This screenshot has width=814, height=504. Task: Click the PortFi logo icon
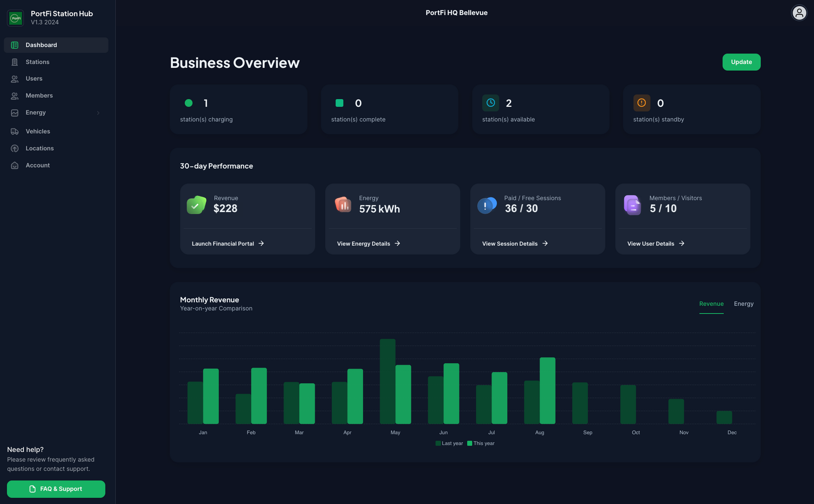tap(15, 18)
